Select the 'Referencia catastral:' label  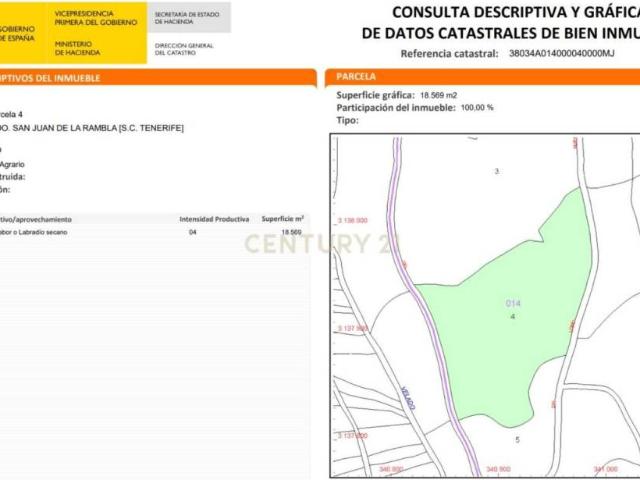click(x=449, y=53)
